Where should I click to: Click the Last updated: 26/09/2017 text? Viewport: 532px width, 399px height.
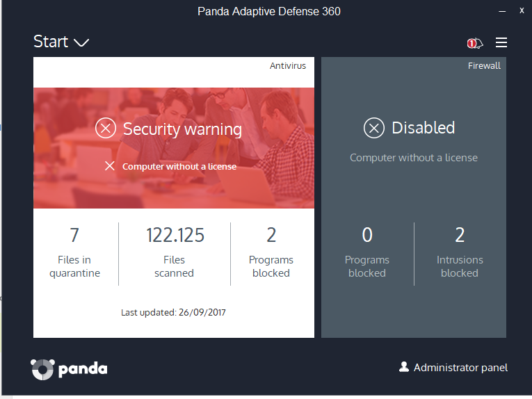[x=173, y=312]
